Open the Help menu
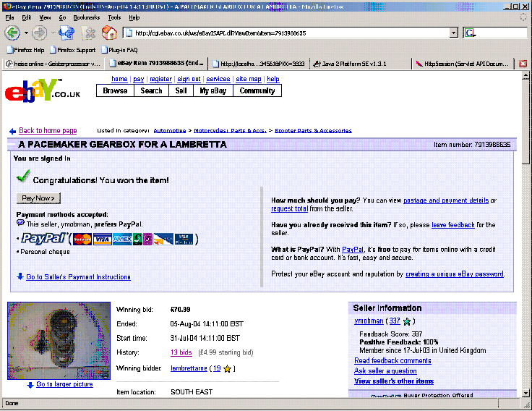The width and height of the screenshot is (532, 411). pos(134,17)
